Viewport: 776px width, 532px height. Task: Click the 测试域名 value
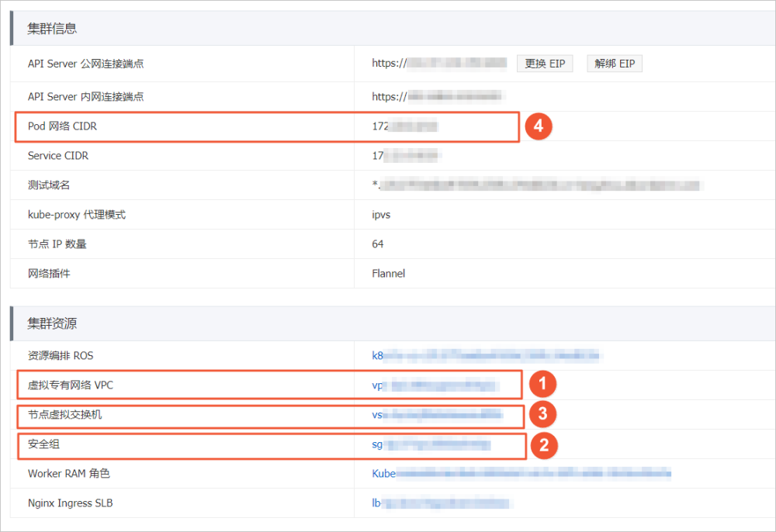click(536, 185)
